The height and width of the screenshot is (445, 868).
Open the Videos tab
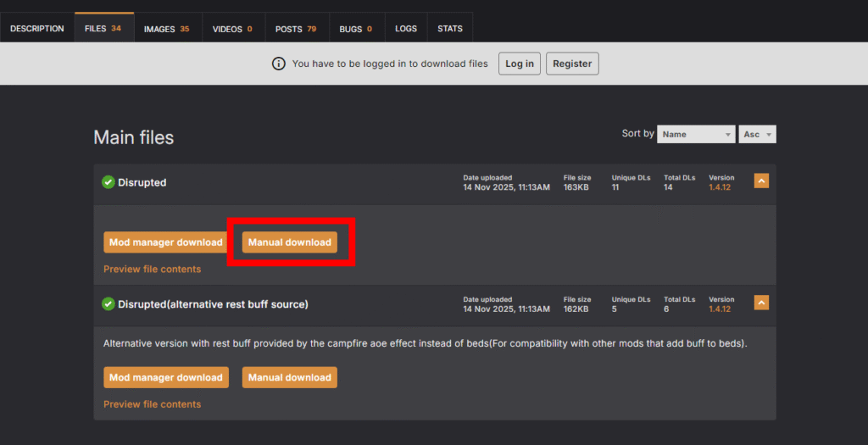(x=232, y=29)
